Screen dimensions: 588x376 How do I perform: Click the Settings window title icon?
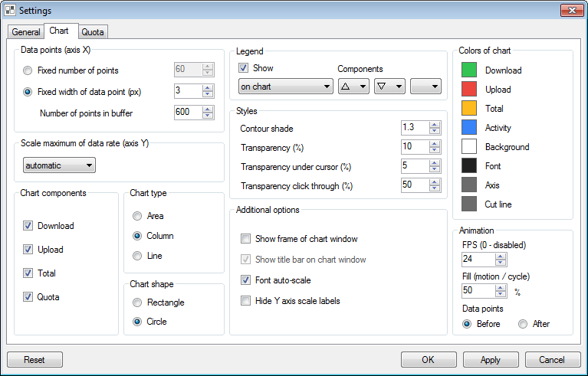[x=11, y=10]
